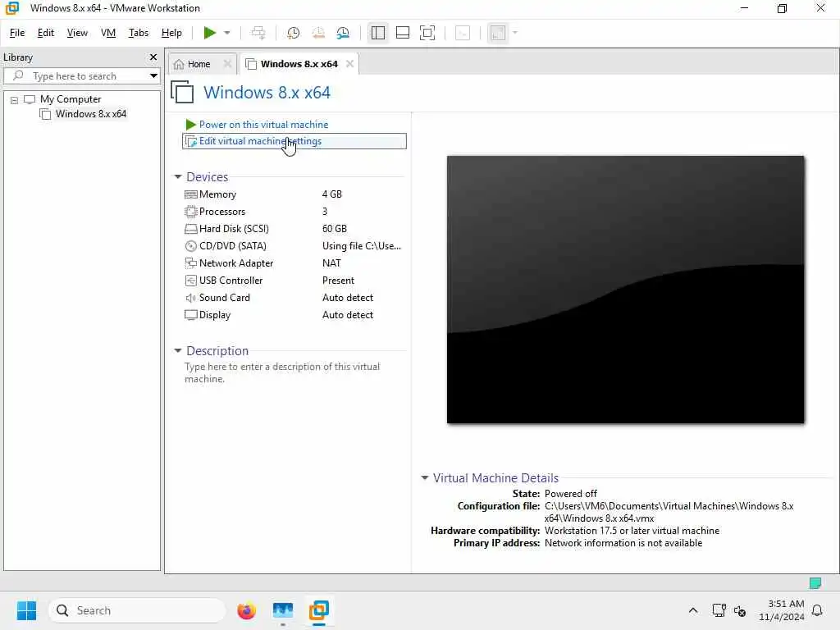This screenshot has width=840, height=630.
Task: Click the Processors device icon
Action: 190,212
